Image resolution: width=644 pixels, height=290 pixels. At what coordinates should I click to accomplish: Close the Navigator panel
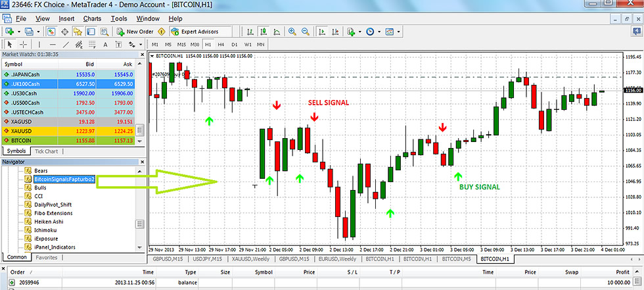click(143, 162)
